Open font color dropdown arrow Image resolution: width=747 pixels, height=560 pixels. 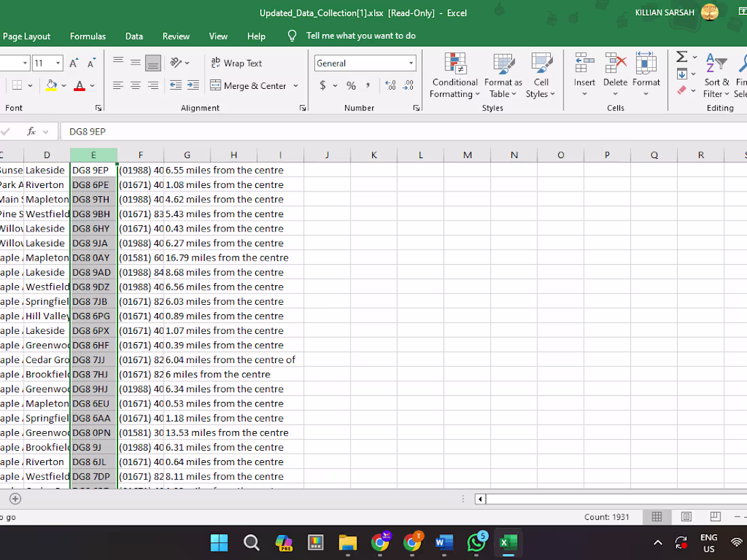coord(92,86)
